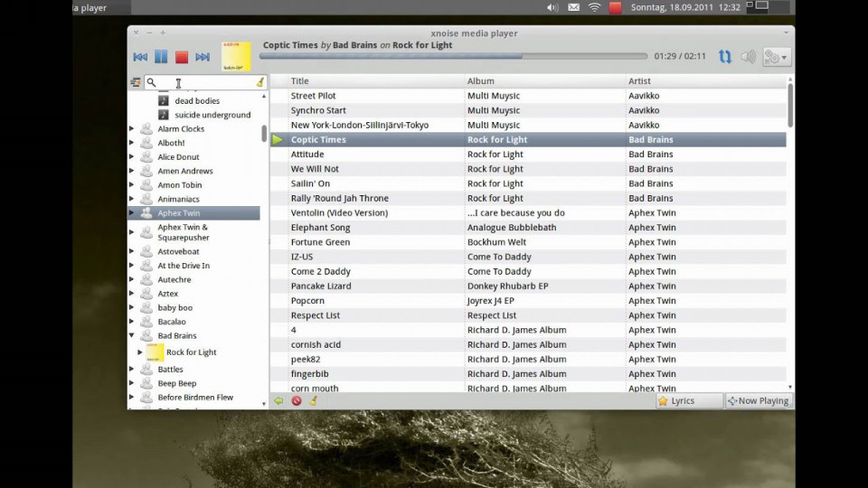Viewport: 868px width, 488px height.
Task: Expand the Alarm Clocks artist
Action: 132,128
